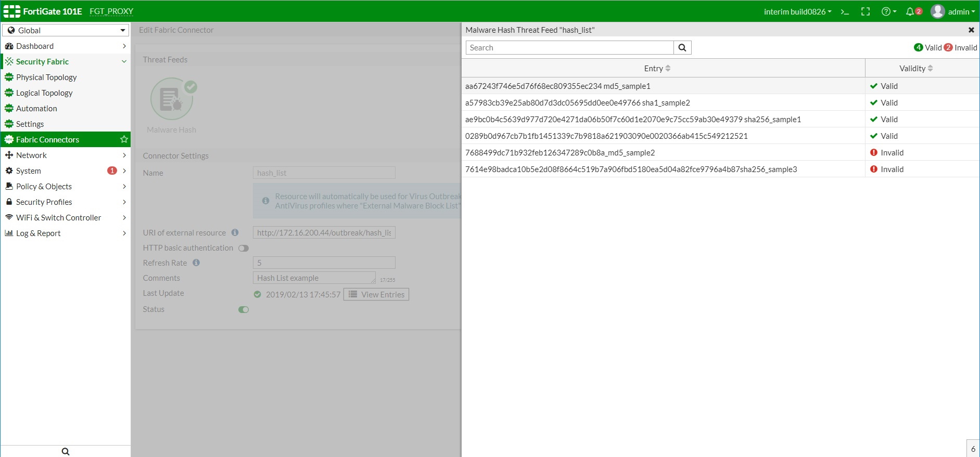
Task: Select the entry starting with 0289b0d967
Action: pyautogui.click(x=720, y=136)
